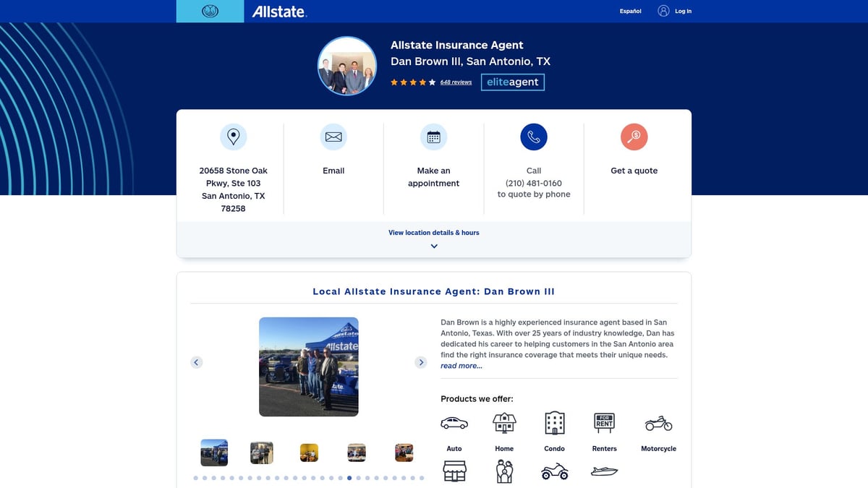
Task: Click the Email envelope icon
Action: [333, 136]
